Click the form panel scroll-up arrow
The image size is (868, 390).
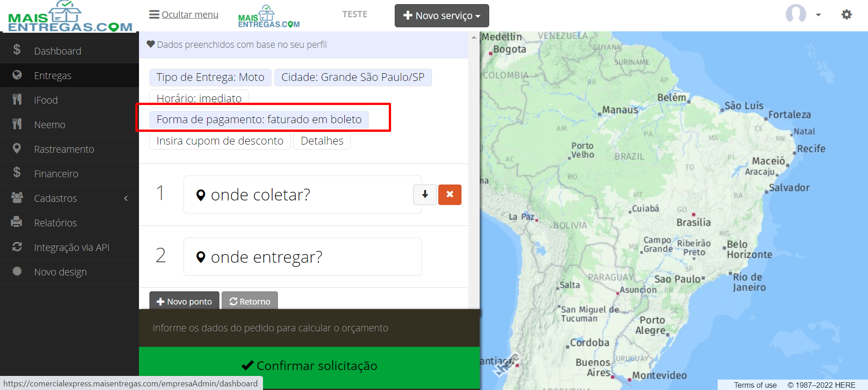tap(474, 37)
